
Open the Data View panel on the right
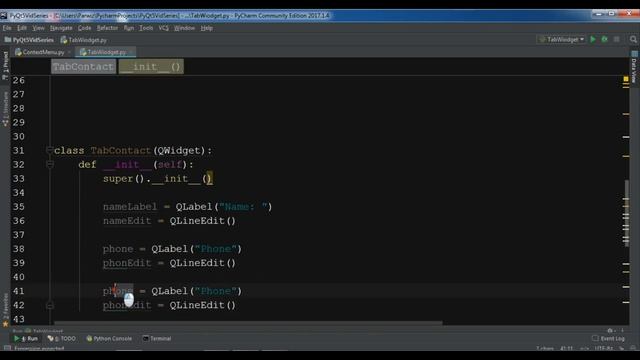[x=634, y=67]
